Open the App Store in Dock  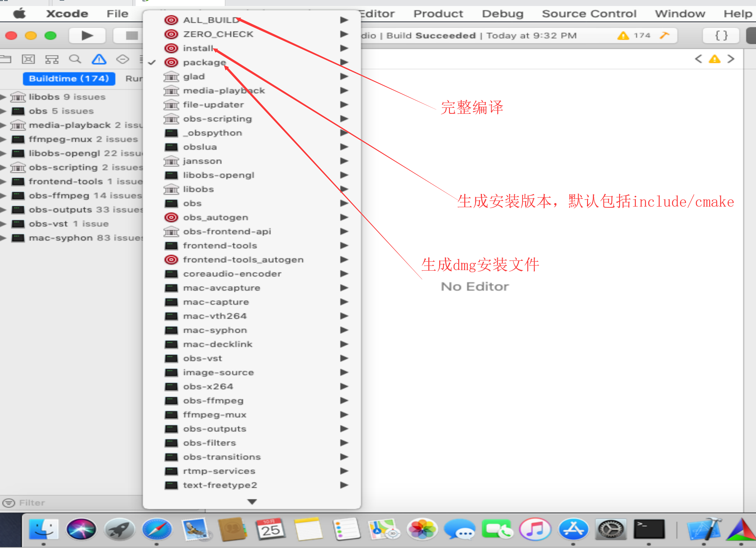573,529
